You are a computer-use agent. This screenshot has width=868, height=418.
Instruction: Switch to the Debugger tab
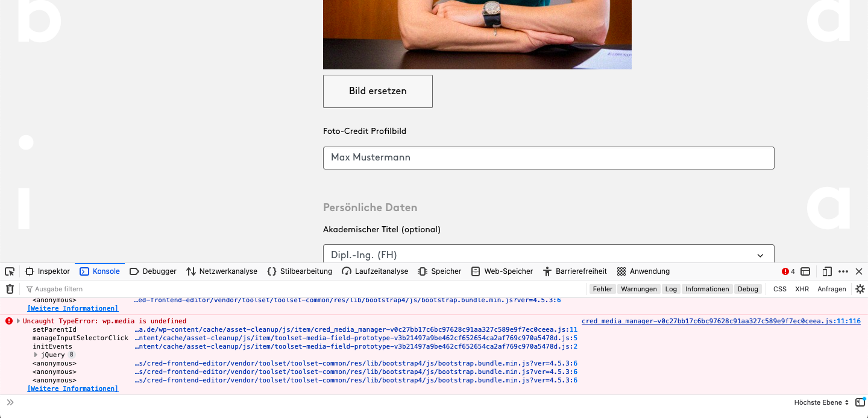[x=153, y=271]
